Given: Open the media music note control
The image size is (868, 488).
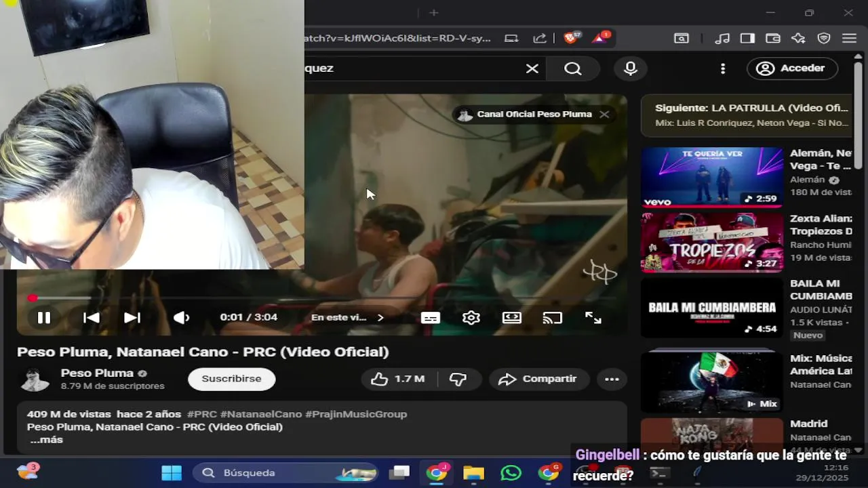Looking at the screenshot, I should [723, 39].
